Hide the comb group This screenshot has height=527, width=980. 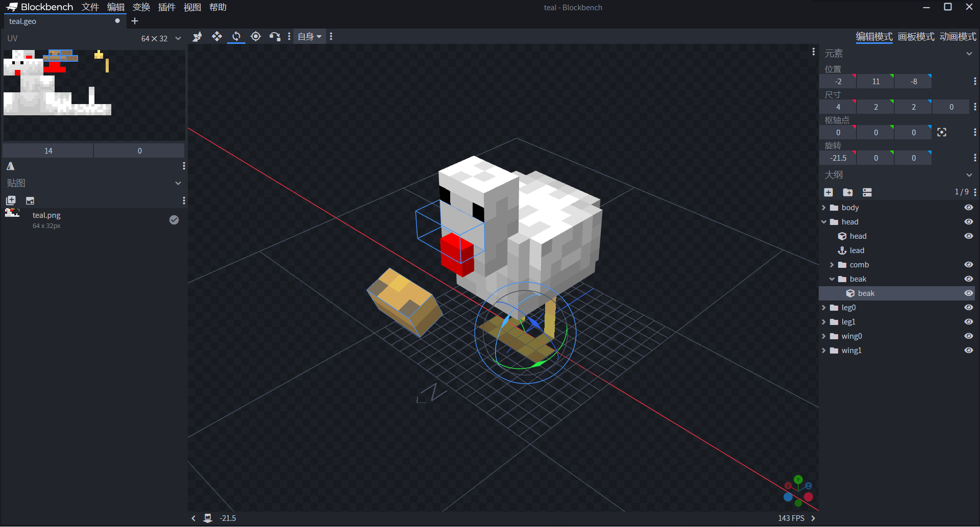coord(968,265)
